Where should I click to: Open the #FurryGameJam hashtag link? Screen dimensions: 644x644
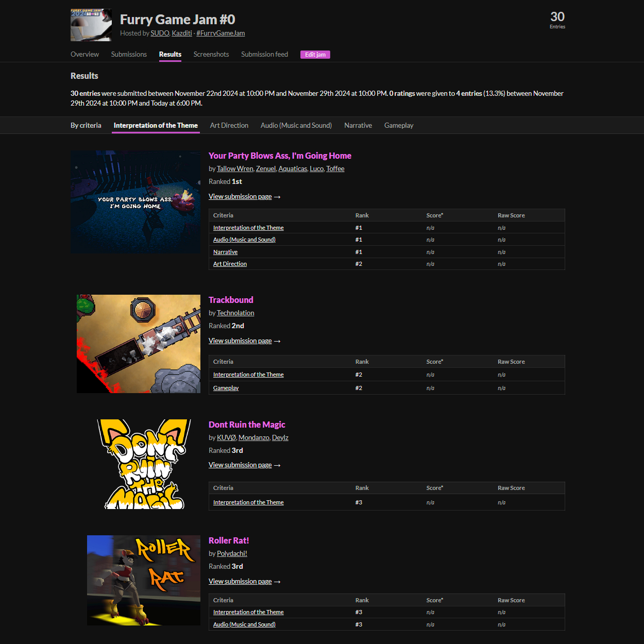point(221,33)
